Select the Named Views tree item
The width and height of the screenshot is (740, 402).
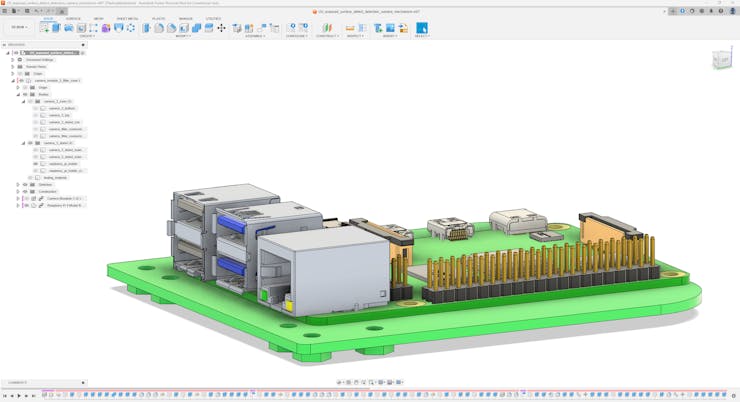click(36, 67)
